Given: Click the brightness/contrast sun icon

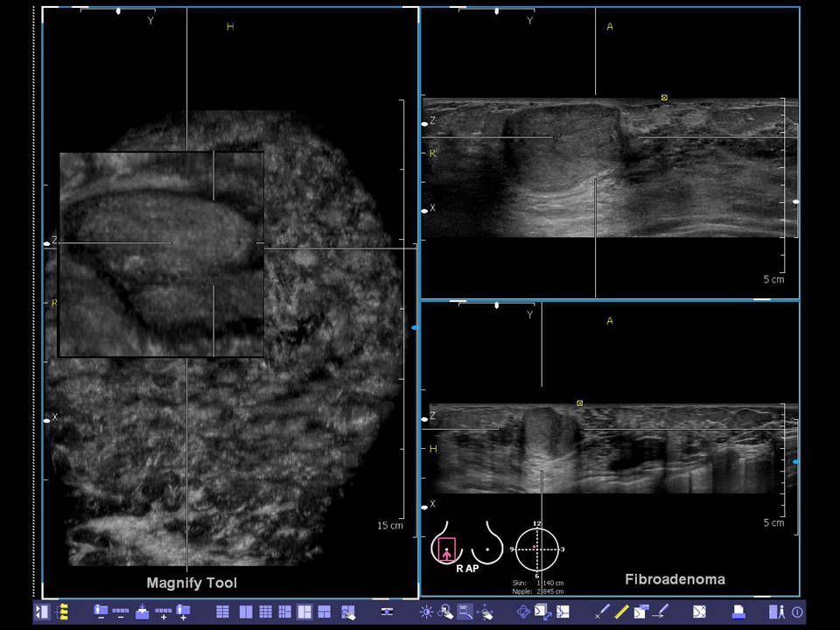Looking at the screenshot, I should pyautogui.click(x=426, y=612).
